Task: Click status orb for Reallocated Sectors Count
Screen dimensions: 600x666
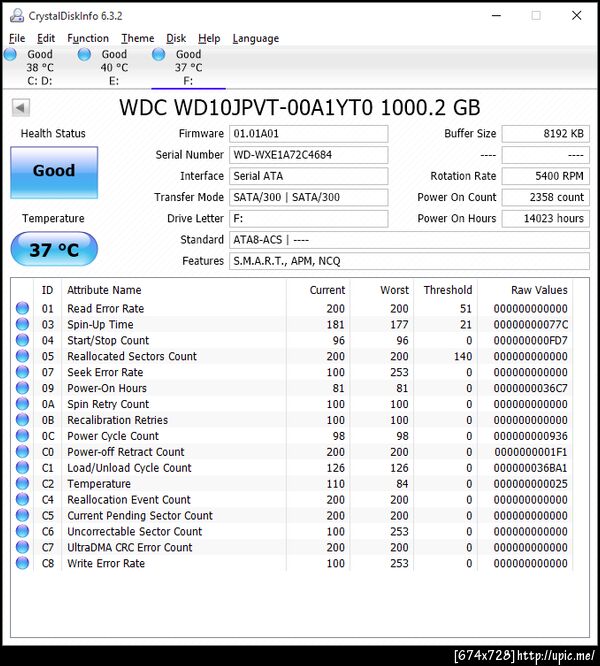Action: pos(22,356)
